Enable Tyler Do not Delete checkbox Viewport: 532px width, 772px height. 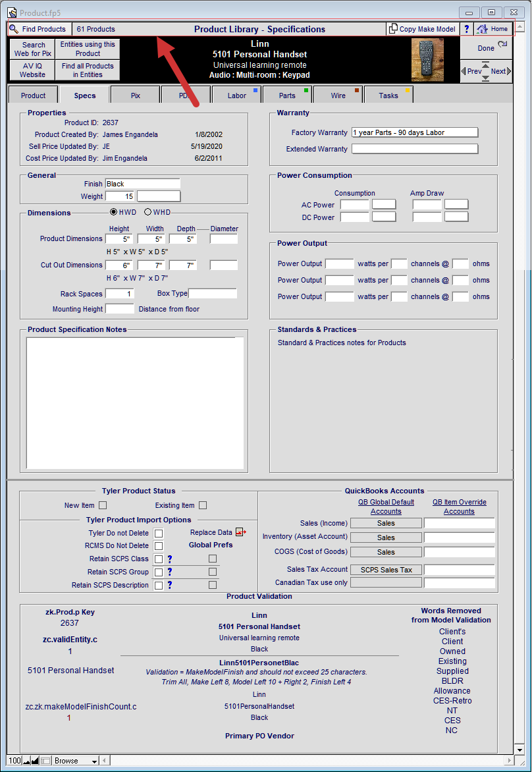159,533
